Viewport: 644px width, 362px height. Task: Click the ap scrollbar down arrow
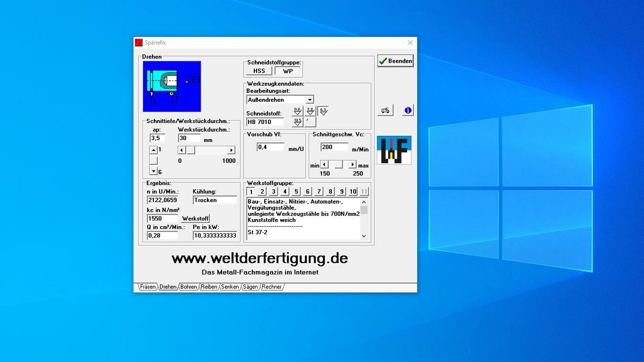[x=153, y=171]
